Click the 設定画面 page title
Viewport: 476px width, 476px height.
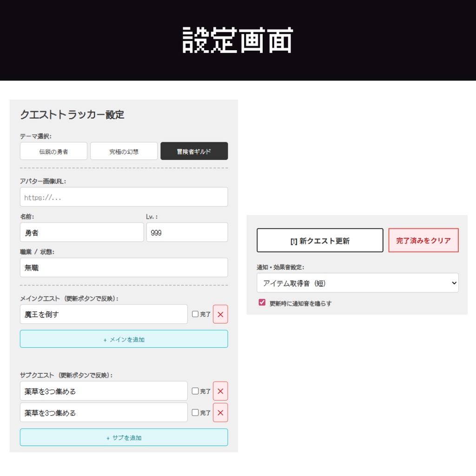238,40
